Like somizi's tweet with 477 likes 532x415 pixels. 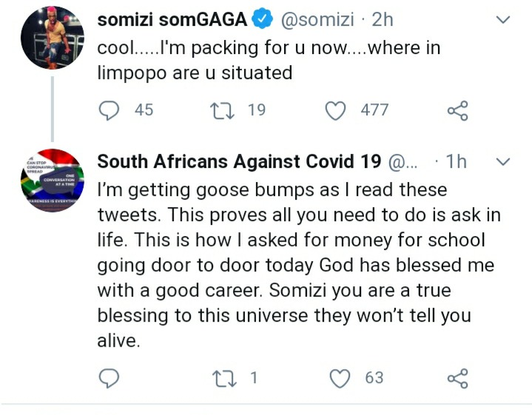click(337, 110)
